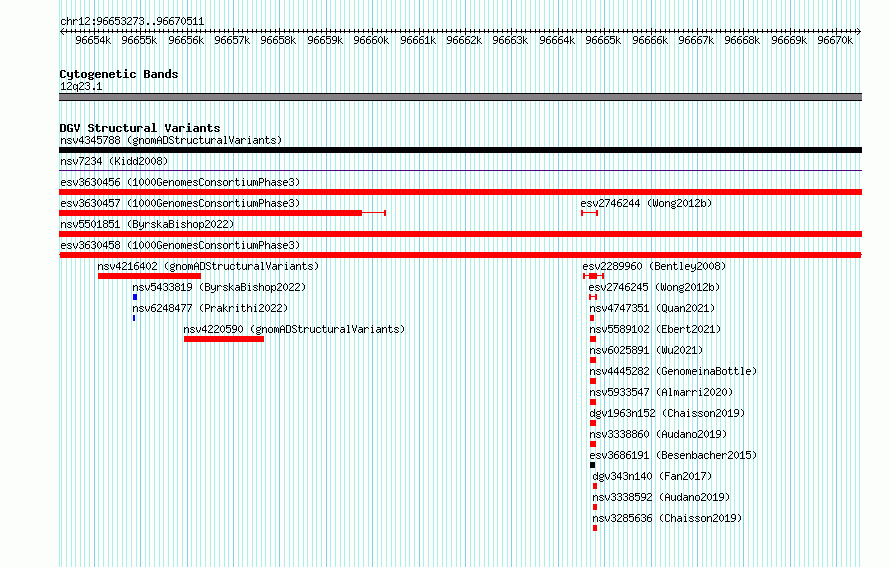
Task: Click the 96670k ruler position
Action: click(835, 40)
